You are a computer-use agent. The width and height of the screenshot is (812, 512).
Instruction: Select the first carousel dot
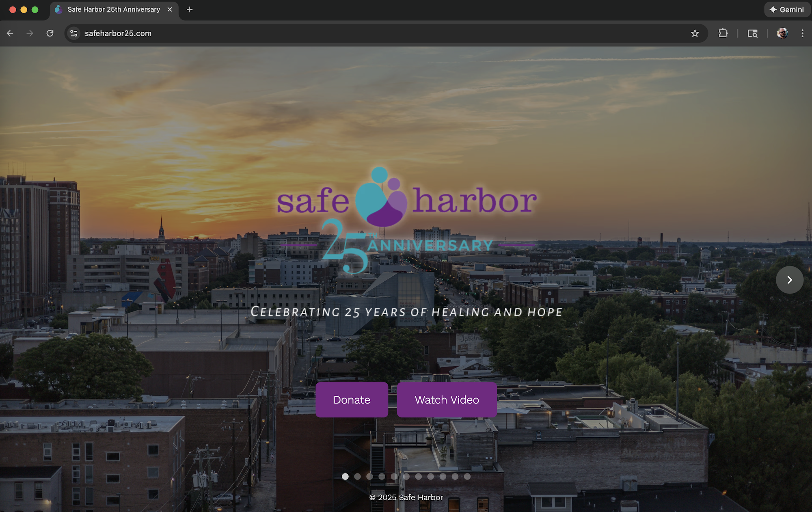coord(345,476)
